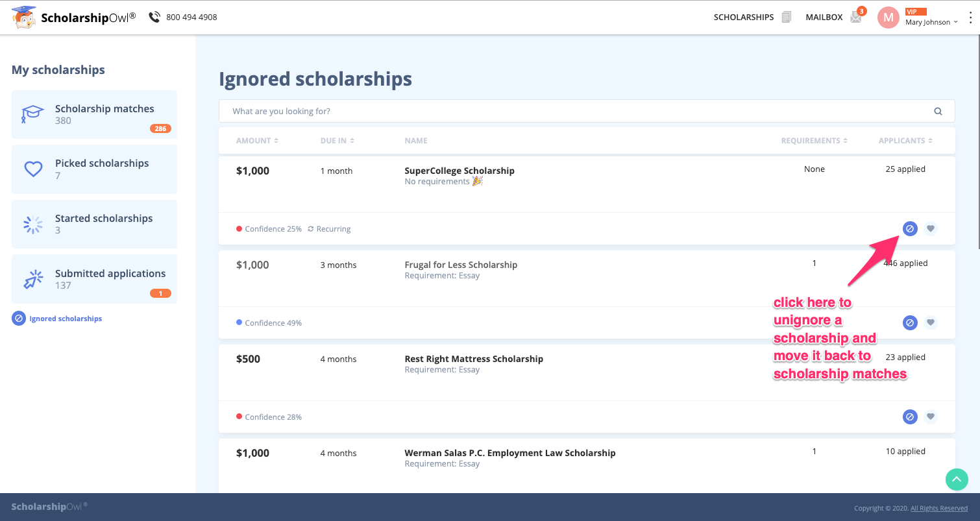Click the mailbox notification badge 3
The width and height of the screenshot is (980, 521).
pos(862,11)
